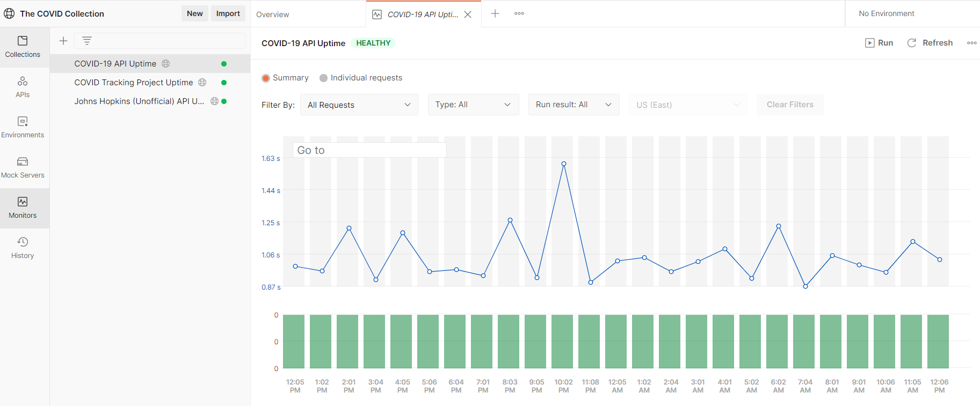Click globe icon next to COVID-19 API Uptime

click(166, 63)
